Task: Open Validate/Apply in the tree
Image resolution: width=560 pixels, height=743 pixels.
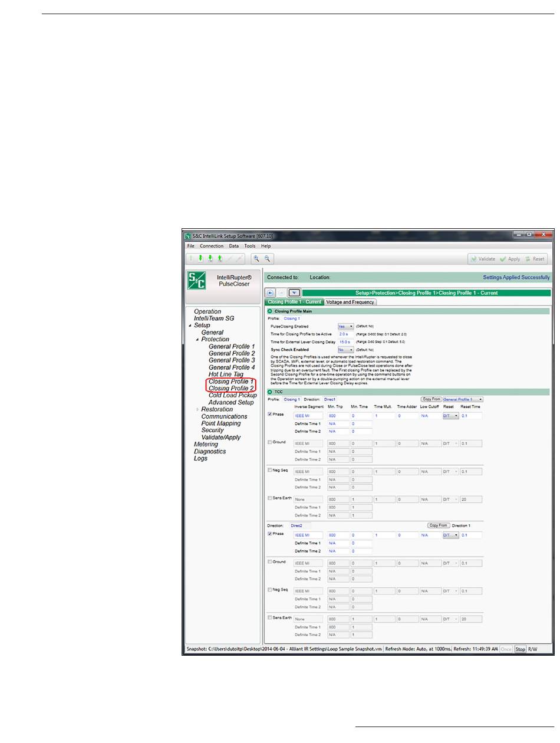Action: click(x=221, y=438)
